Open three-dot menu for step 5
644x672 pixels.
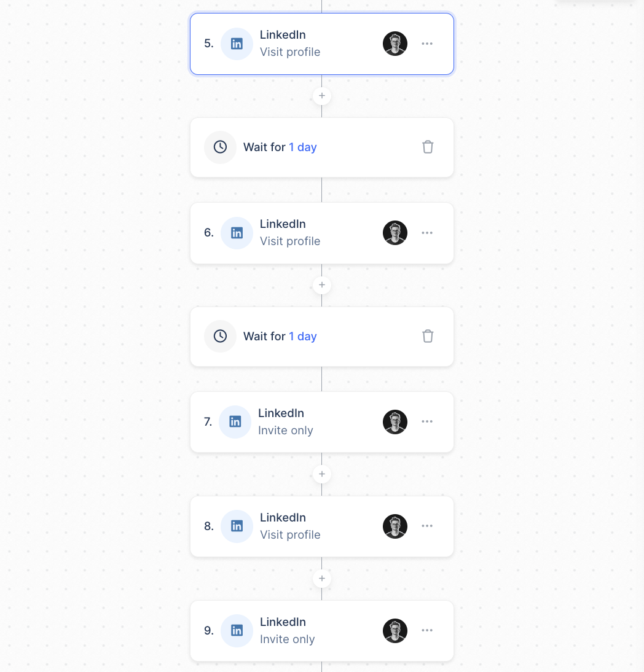pyautogui.click(x=427, y=44)
